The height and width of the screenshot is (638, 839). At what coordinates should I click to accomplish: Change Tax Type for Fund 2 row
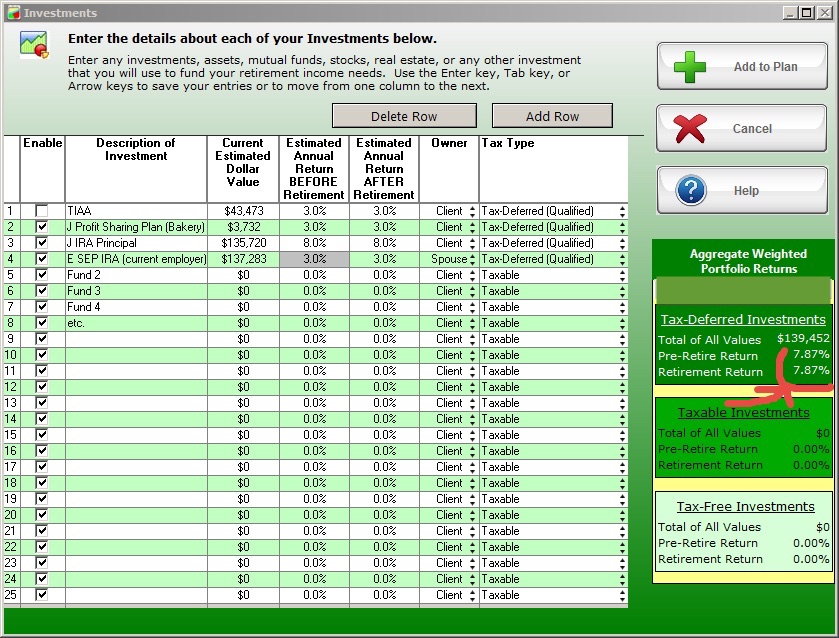coord(622,276)
